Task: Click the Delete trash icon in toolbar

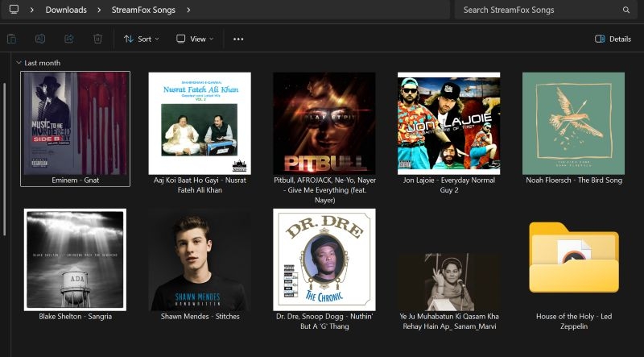Action: 97,39
